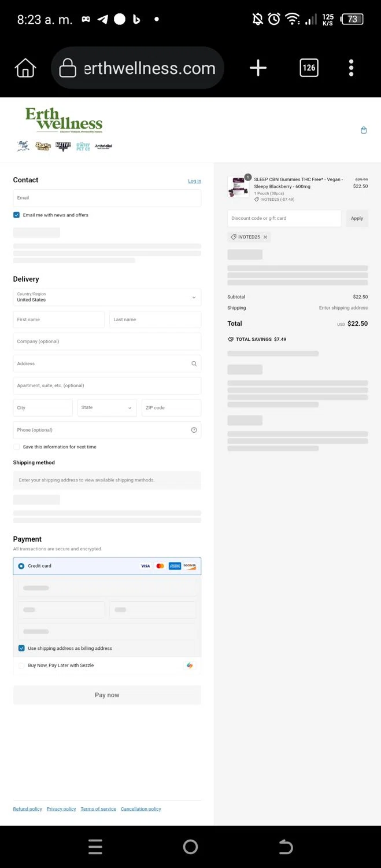Remove the IVOTED25 discount code
Screen dimensions: 381x868
[265, 237]
